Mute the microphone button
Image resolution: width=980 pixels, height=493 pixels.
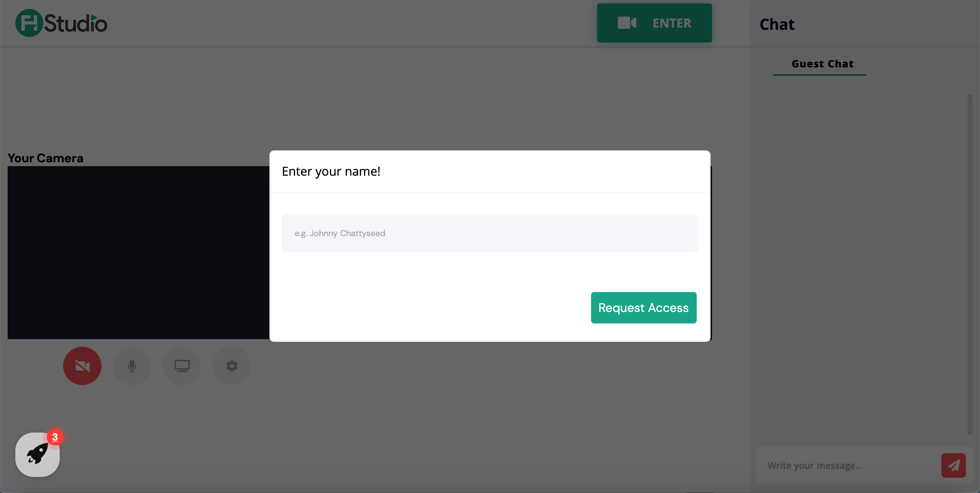click(132, 366)
